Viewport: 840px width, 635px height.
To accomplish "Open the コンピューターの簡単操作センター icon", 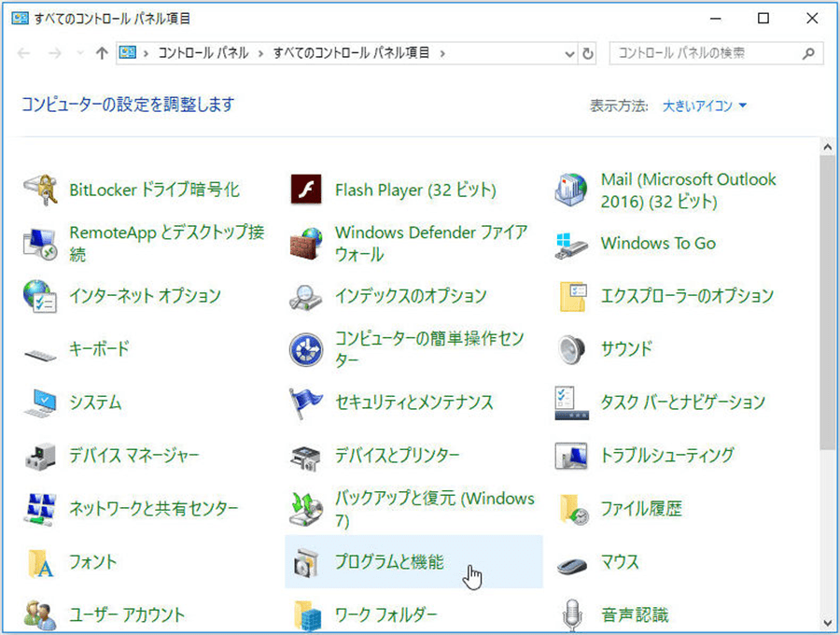I will tap(306, 349).
